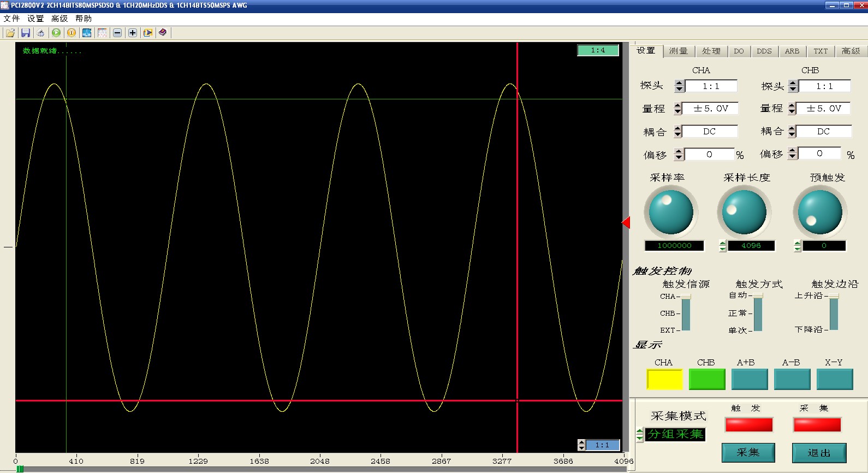Toggle the yellow CHA display button
The width and height of the screenshot is (868, 473).
[664, 379]
